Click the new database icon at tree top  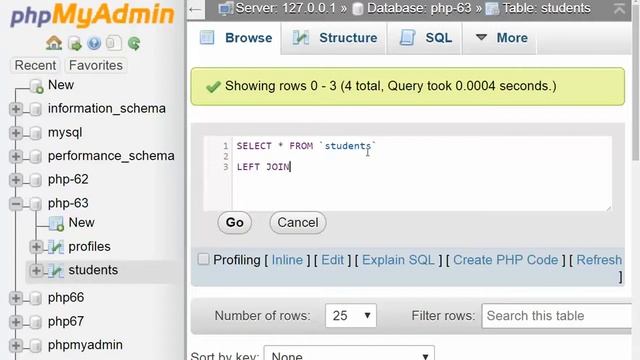pyautogui.click(x=36, y=86)
